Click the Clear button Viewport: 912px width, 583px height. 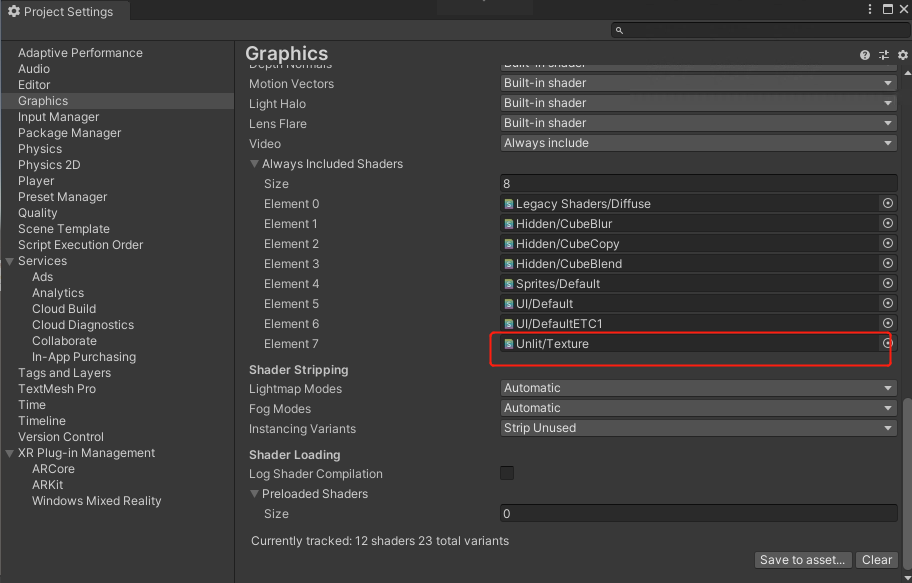click(877, 560)
